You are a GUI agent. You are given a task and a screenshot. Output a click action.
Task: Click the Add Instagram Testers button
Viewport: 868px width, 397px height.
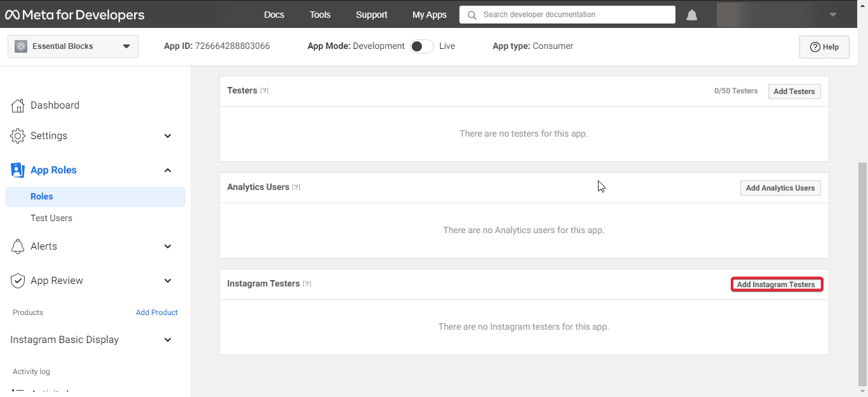coord(776,285)
